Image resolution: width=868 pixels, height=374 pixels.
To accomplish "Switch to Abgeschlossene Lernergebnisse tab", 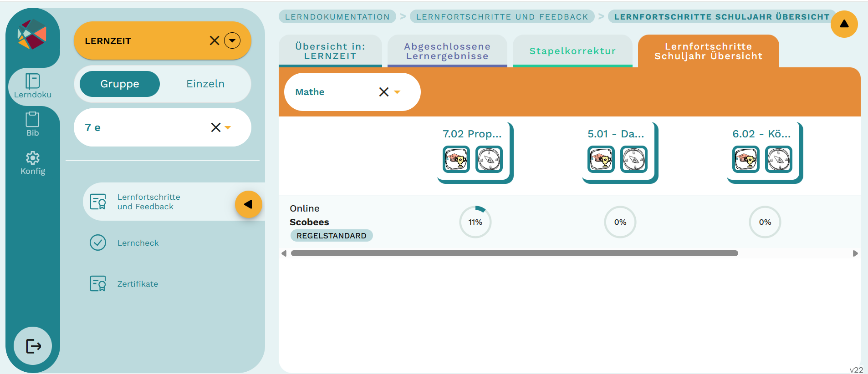I will point(447,51).
